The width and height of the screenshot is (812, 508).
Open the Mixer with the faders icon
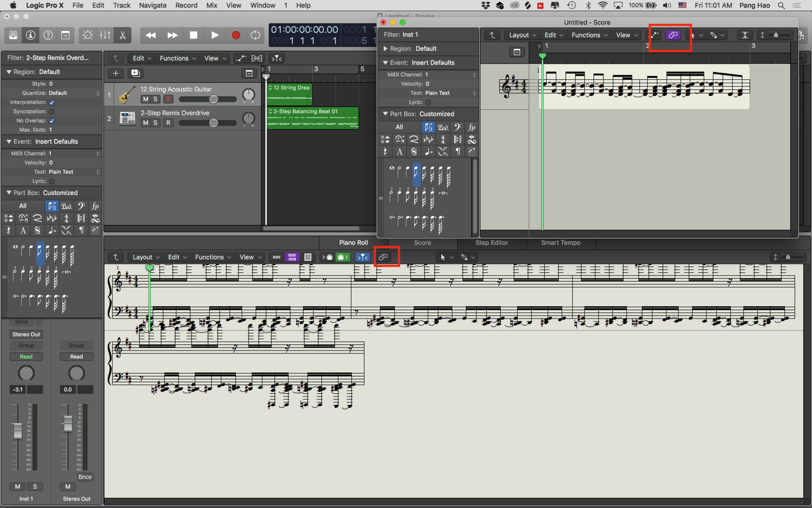pyautogui.click(x=105, y=35)
